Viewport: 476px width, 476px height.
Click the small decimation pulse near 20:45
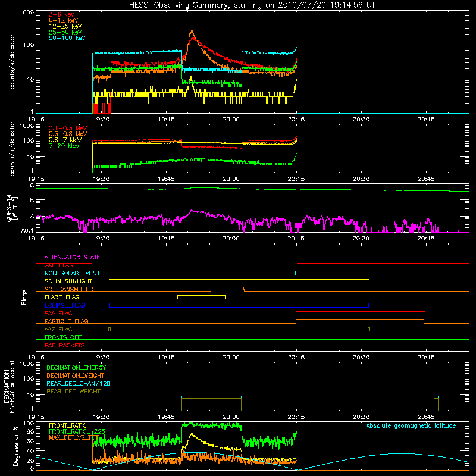436,403
